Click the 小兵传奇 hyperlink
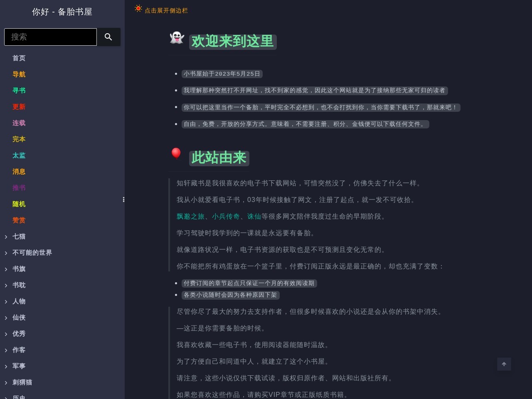 tap(226, 216)
